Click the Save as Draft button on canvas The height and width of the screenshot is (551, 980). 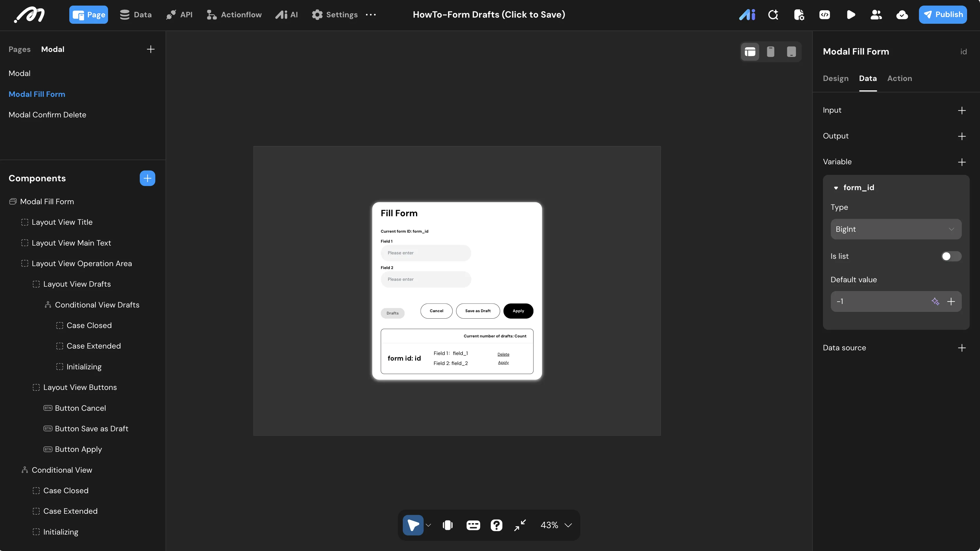coord(478,311)
